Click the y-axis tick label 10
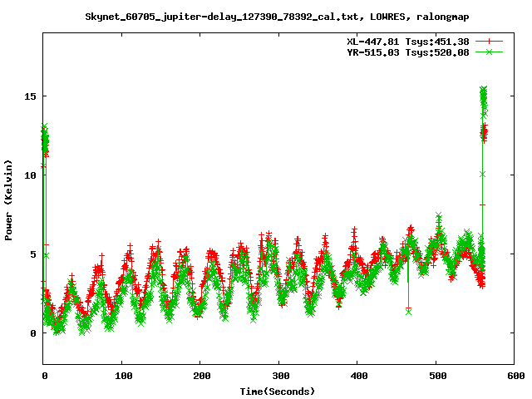 click(30, 175)
